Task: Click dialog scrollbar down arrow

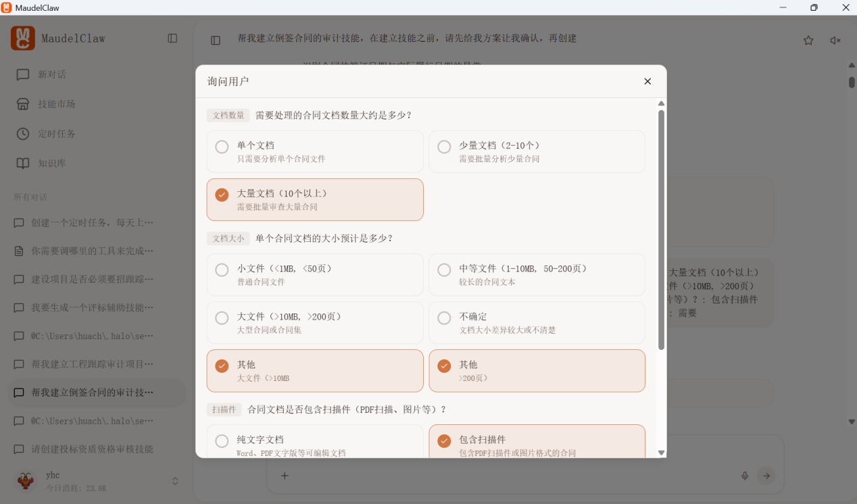Action: (x=661, y=453)
